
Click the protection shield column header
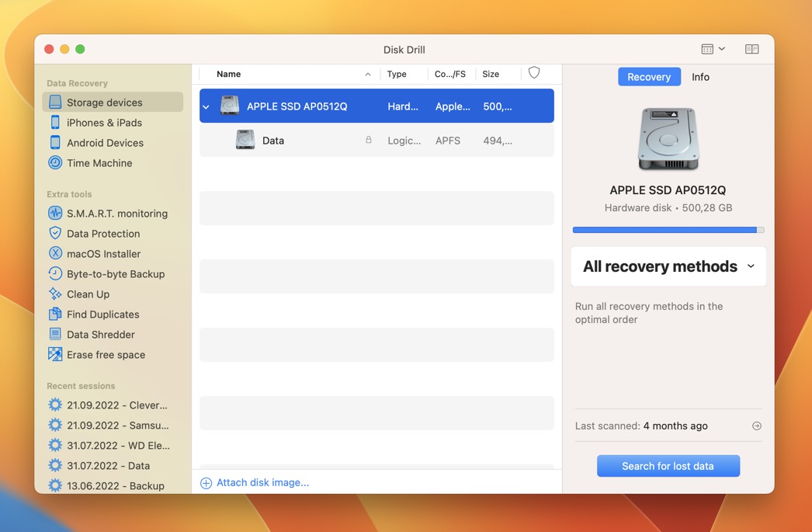click(x=534, y=73)
